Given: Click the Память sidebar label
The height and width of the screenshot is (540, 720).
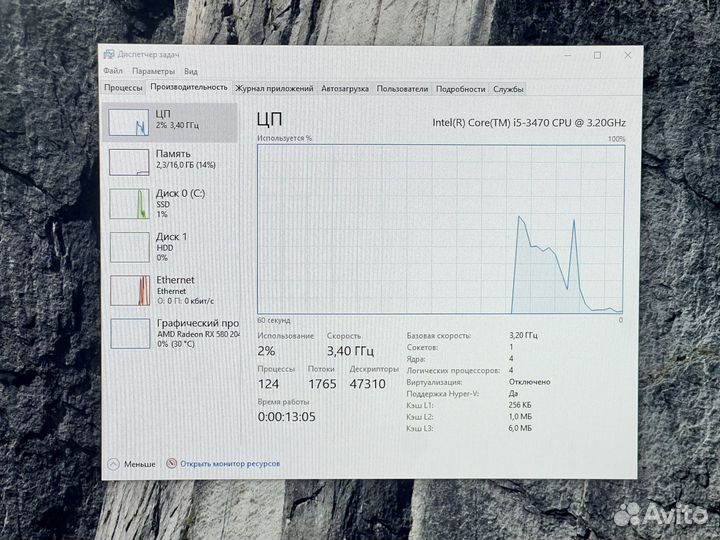Looking at the screenshot, I should tap(173, 154).
